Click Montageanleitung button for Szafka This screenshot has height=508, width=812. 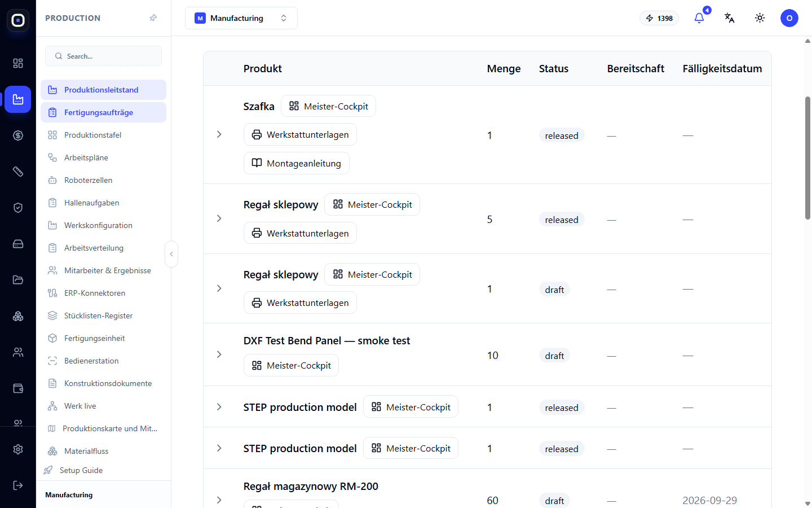point(297,163)
